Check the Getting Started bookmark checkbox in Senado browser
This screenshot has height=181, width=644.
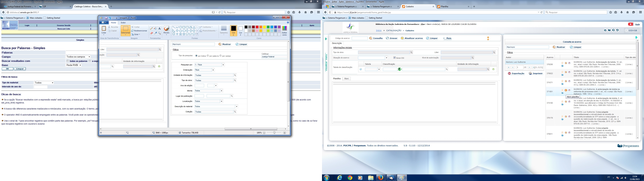[44, 18]
